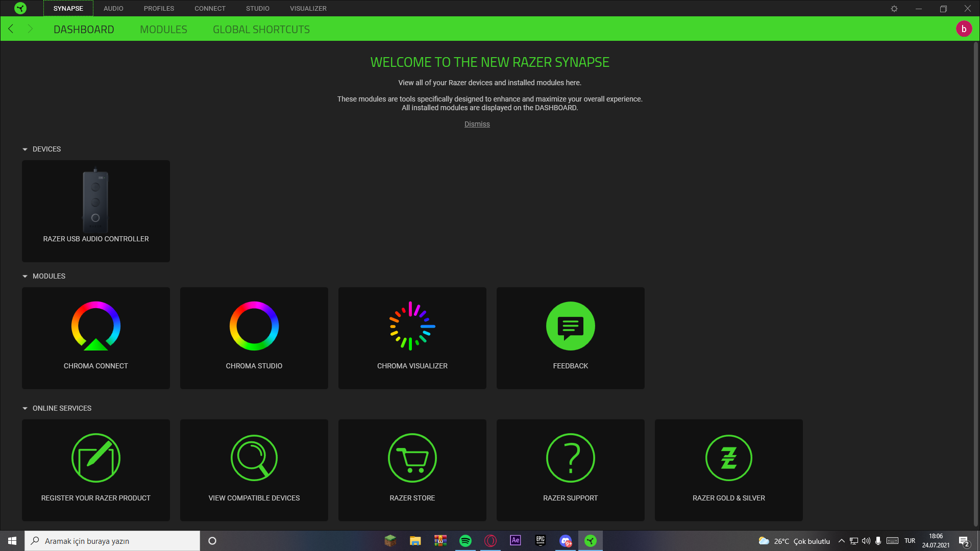The image size is (980, 551).
Task: Open Spotify from the Windows taskbar
Action: [x=465, y=541]
